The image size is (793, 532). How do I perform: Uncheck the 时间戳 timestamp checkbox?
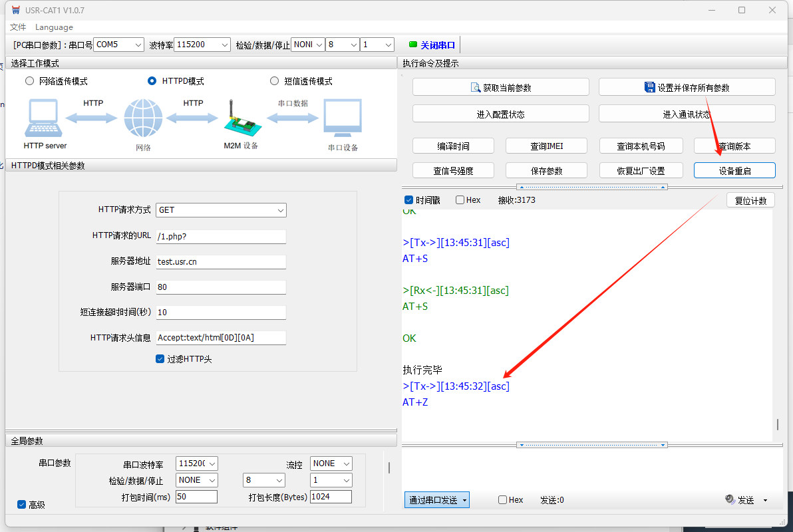(x=409, y=200)
